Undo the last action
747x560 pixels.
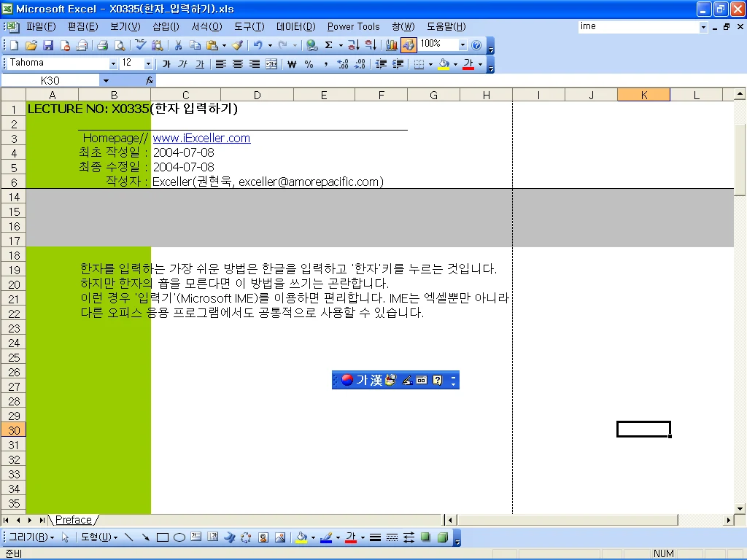coord(258,45)
